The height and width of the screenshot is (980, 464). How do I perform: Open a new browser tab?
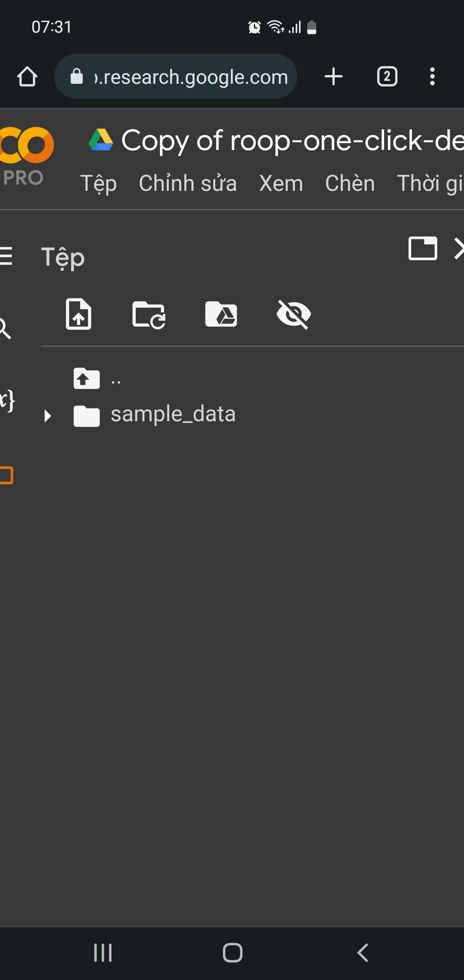pyautogui.click(x=333, y=77)
